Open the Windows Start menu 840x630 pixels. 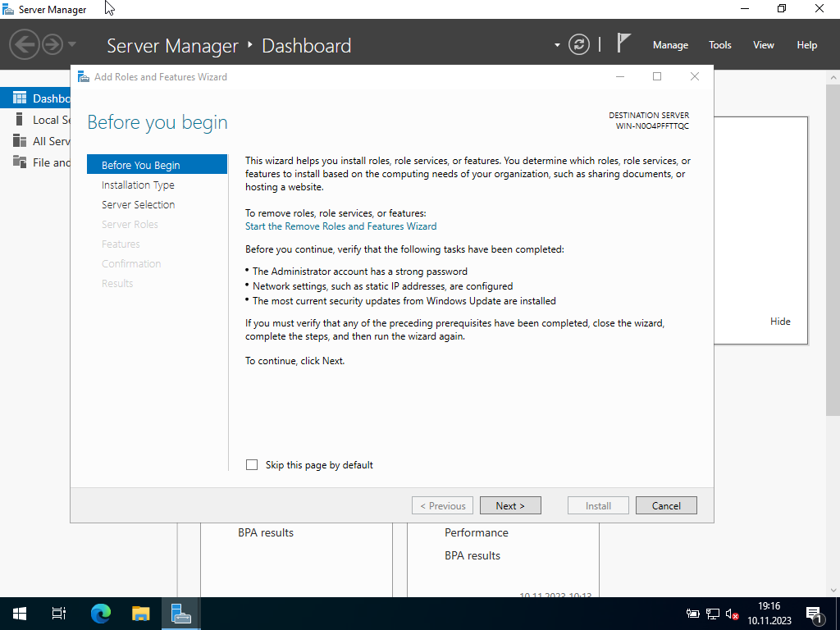(x=20, y=614)
